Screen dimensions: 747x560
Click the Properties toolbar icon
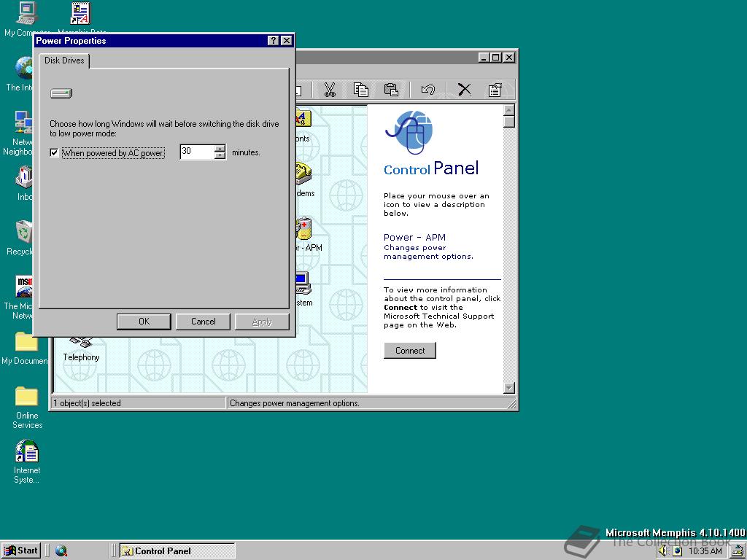pyautogui.click(x=496, y=90)
